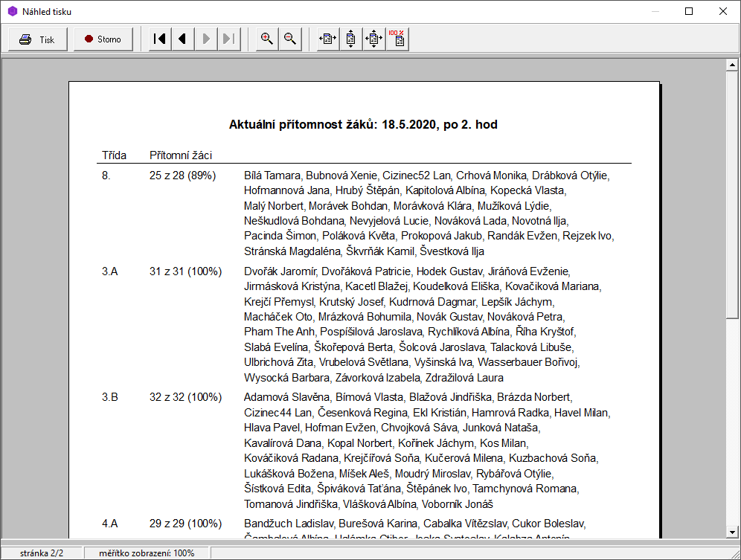Click the name Wasserbauer Bořivoj
741x560 pixels.
tap(528, 362)
